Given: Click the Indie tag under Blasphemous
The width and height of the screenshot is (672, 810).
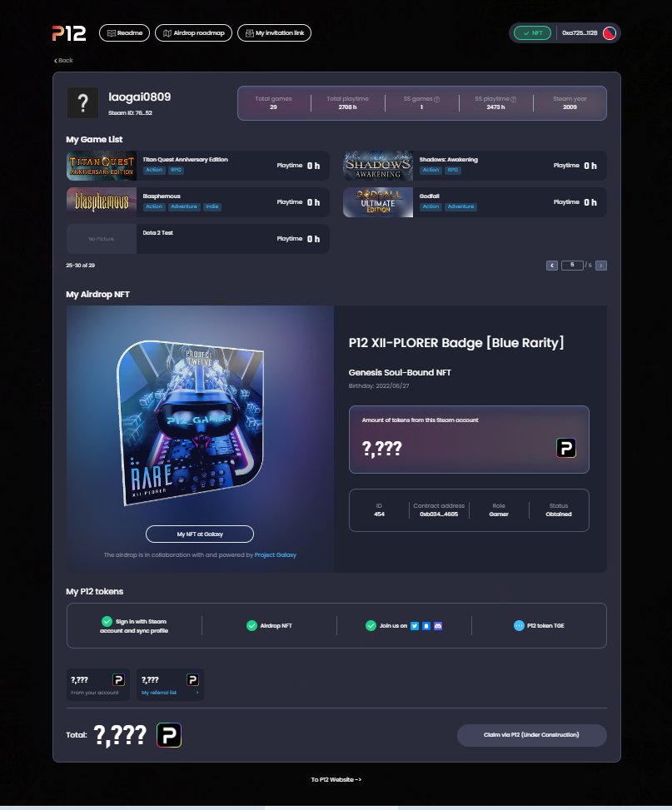Looking at the screenshot, I should [212, 206].
